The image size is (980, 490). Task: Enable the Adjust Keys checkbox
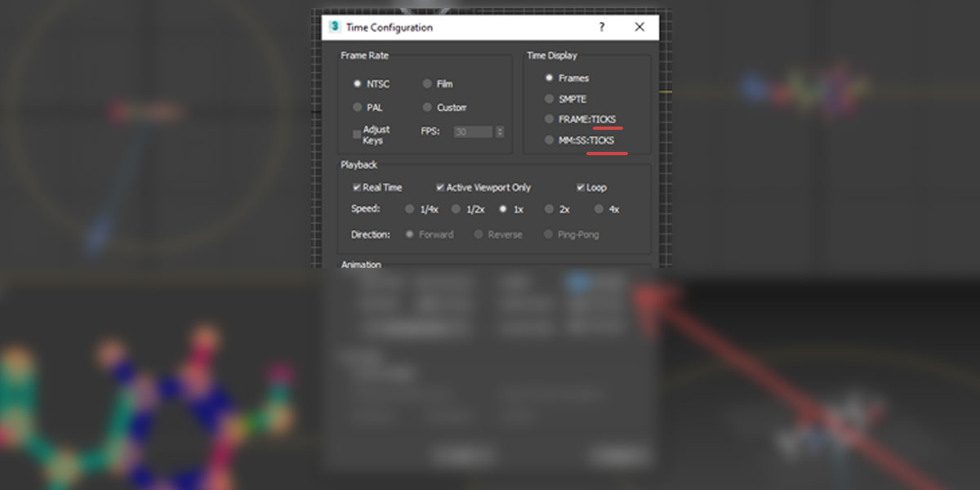pos(357,134)
